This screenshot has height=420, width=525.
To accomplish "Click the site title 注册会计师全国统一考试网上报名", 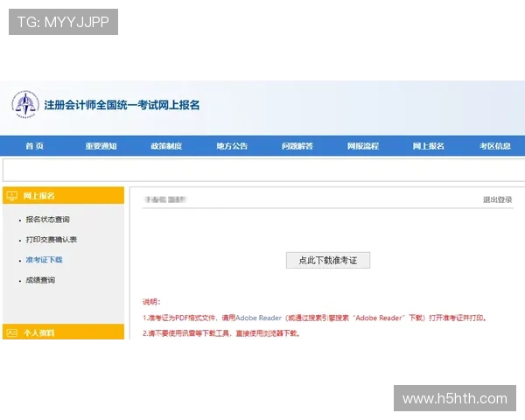I will tap(122, 105).
